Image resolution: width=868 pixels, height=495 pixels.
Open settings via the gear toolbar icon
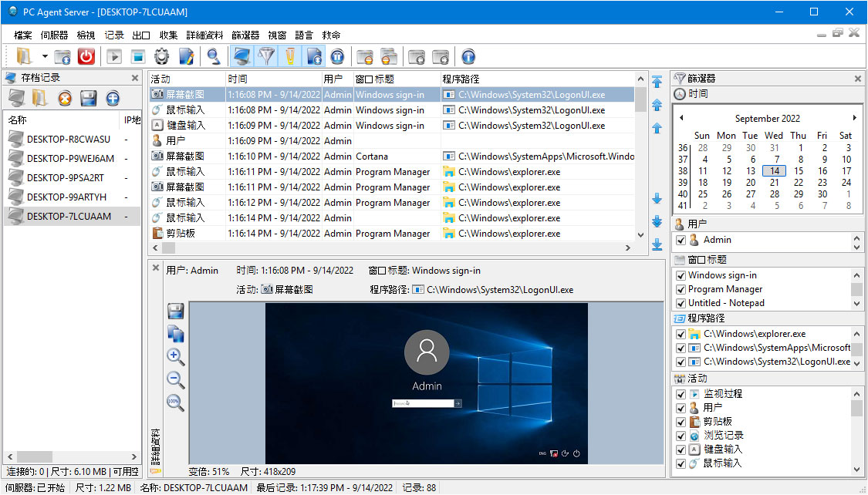(162, 56)
